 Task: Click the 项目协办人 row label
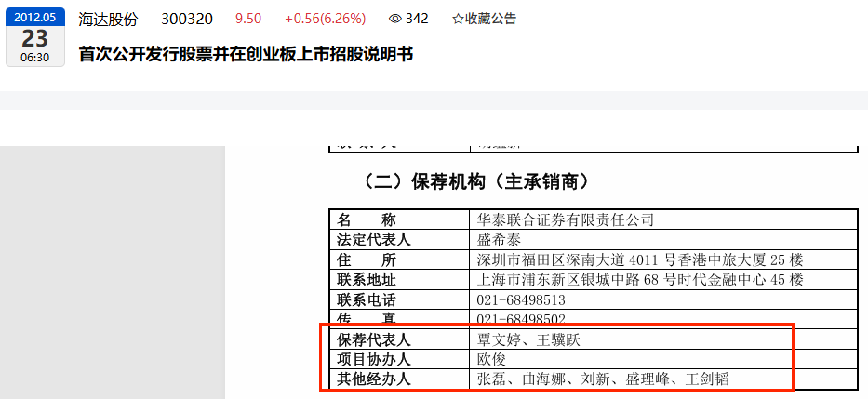[x=374, y=359]
